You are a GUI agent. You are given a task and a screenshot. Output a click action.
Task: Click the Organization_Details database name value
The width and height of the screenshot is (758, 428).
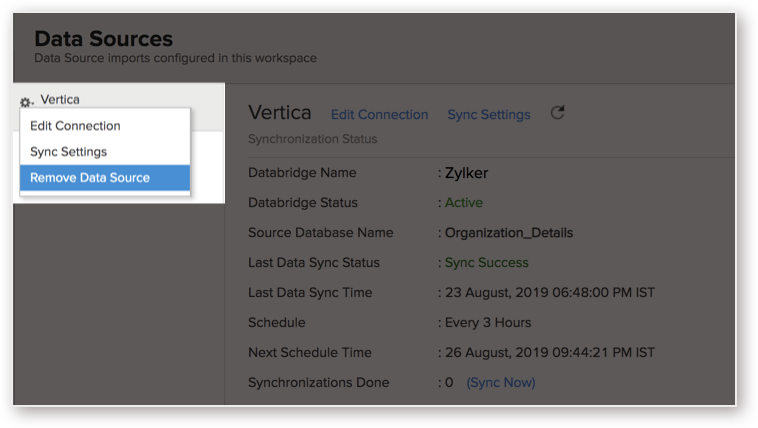509,233
